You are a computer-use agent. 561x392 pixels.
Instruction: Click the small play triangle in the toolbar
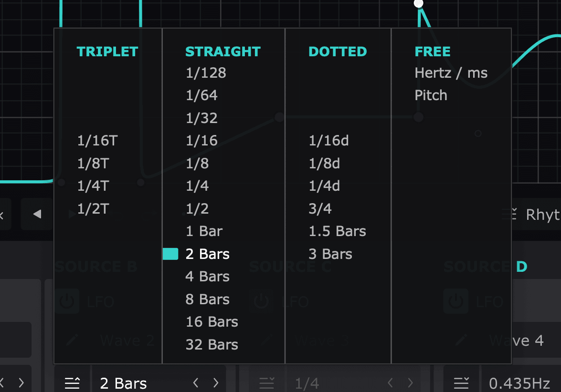point(71,214)
